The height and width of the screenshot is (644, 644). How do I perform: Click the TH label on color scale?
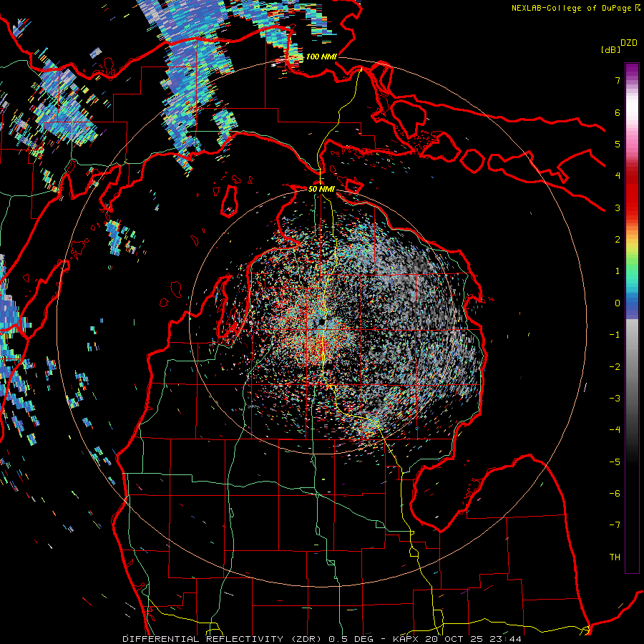click(x=615, y=557)
